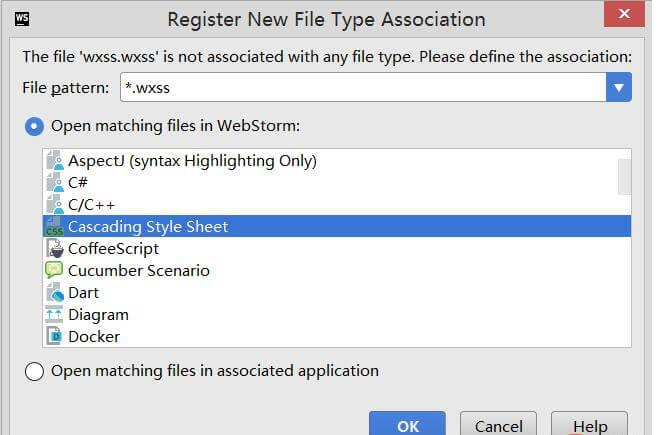Select 'Cascading Style Sheet' list row
Screen dimensions: 667x435
336,226
